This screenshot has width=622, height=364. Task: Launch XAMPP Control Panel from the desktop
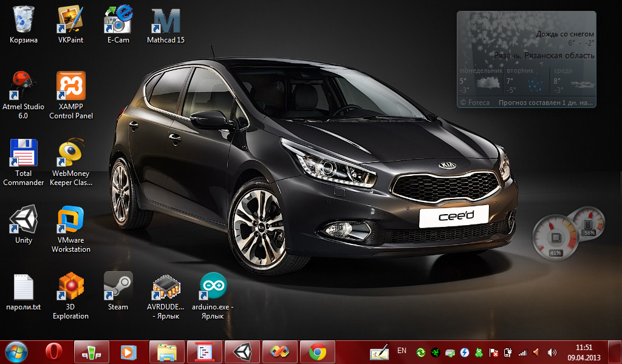[x=70, y=86]
